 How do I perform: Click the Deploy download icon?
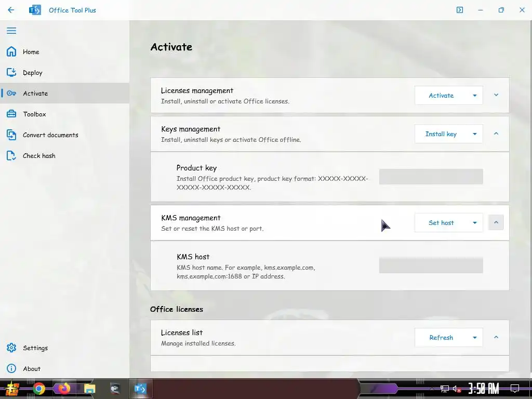pos(11,72)
